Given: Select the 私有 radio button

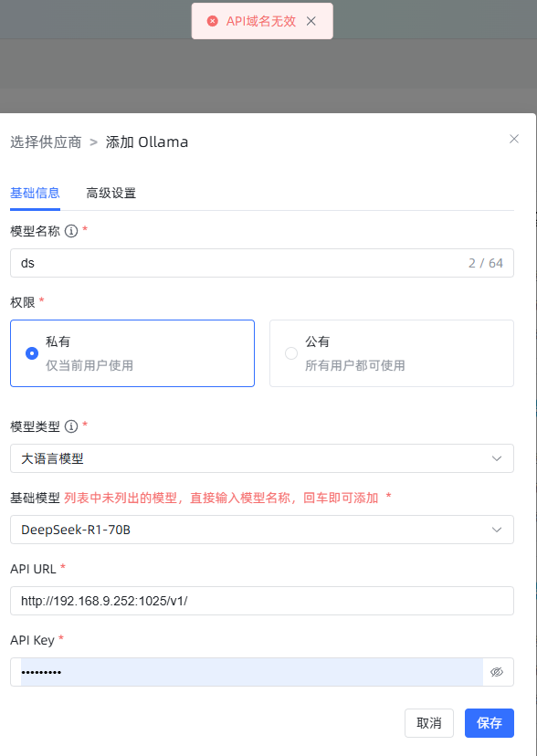Looking at the screenshot, I should pyautogui.click(x=32, y=353).
